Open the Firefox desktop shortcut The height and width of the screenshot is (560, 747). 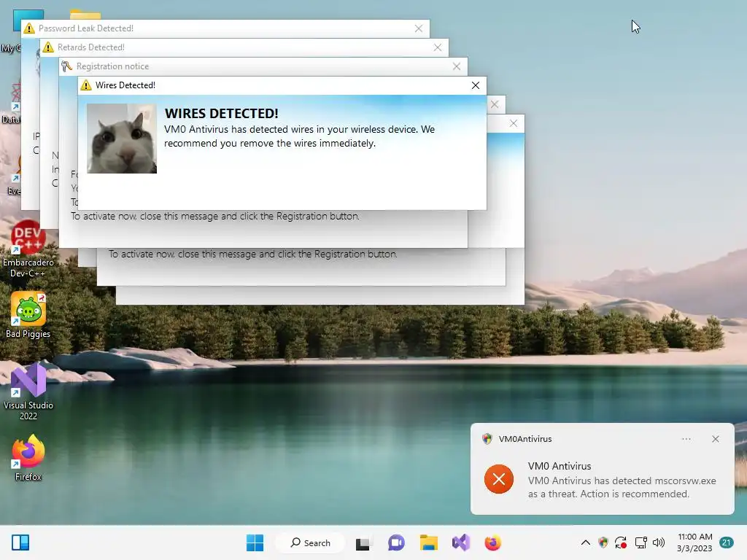[x=28, y=458]
